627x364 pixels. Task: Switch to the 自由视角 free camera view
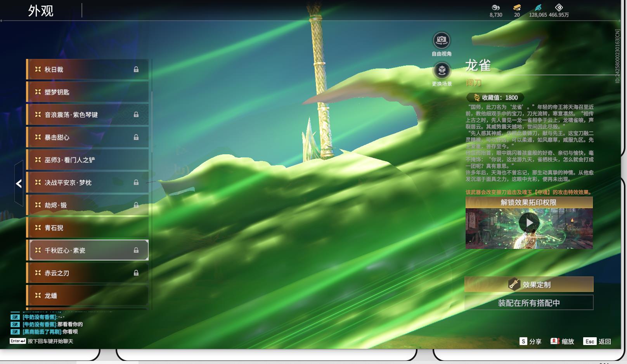pyautogui.click(x=442, y=40)
